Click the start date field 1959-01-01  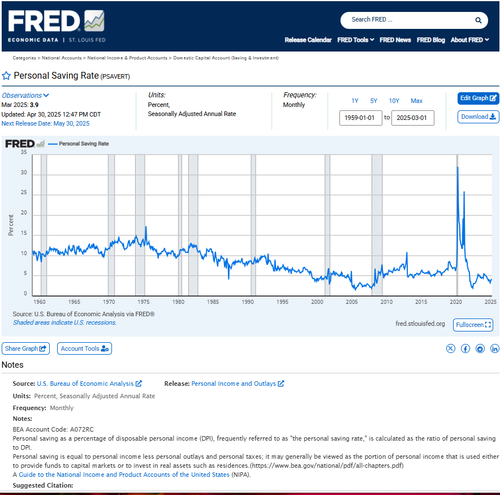pos(360,118)
